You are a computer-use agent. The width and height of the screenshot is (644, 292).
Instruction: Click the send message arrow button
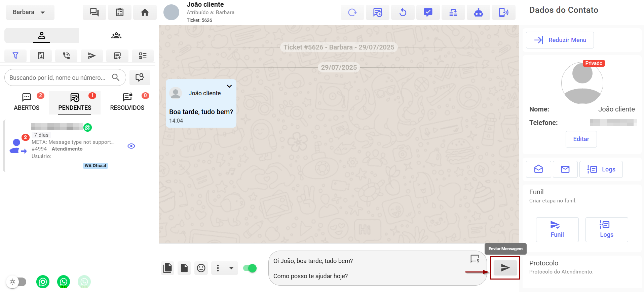coord(505,268)
